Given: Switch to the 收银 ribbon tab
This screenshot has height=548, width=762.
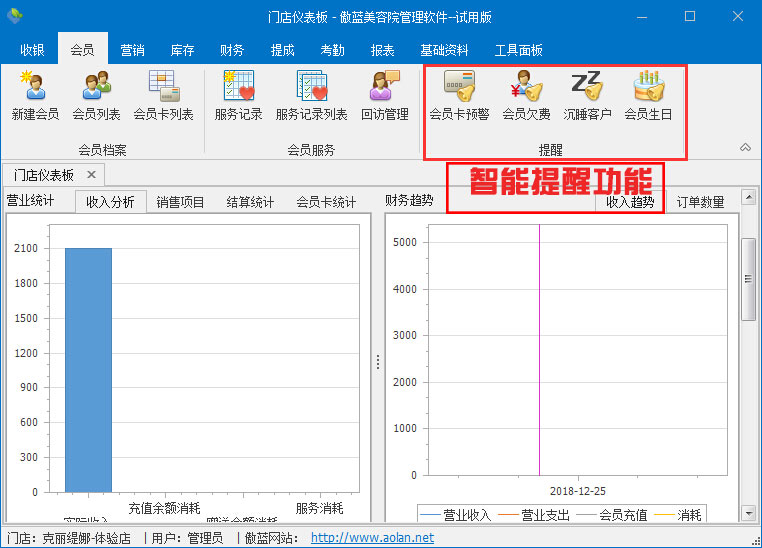Looking at the screenshot, I should (x=32, y=50).
